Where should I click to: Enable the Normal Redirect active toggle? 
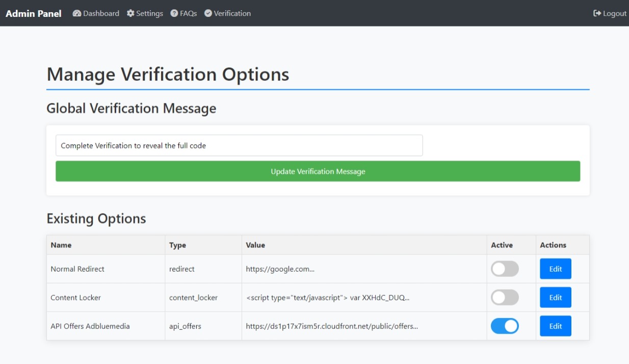pos(505,269)
